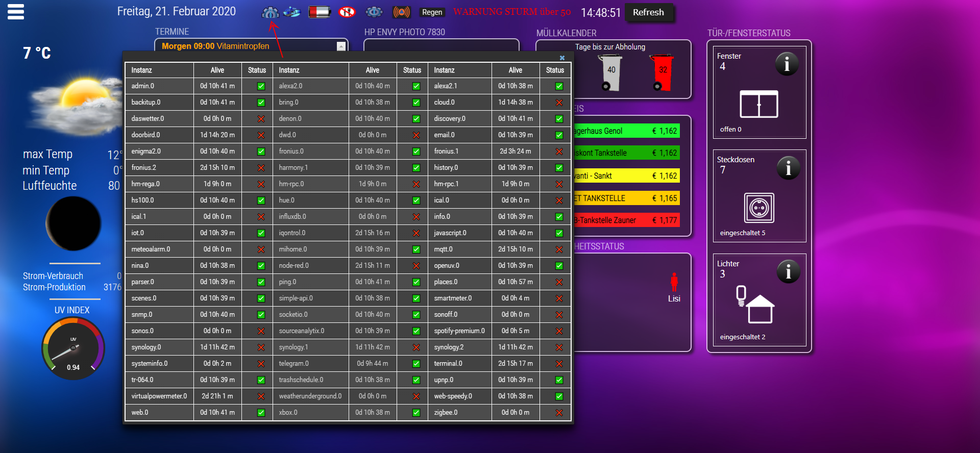Click the Regen weather label
Viewport: 980px width, 453px height.
click(432, 12)
